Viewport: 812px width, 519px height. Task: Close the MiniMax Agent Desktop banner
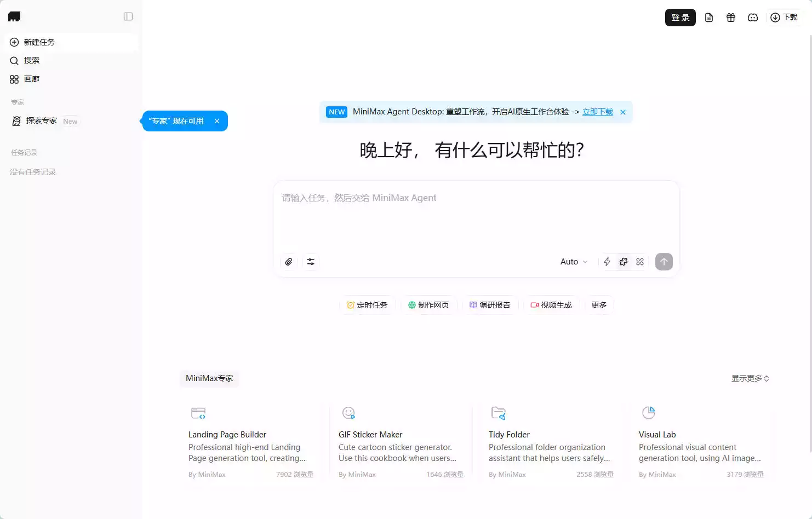pyautogui.click(x=623, y=112)
